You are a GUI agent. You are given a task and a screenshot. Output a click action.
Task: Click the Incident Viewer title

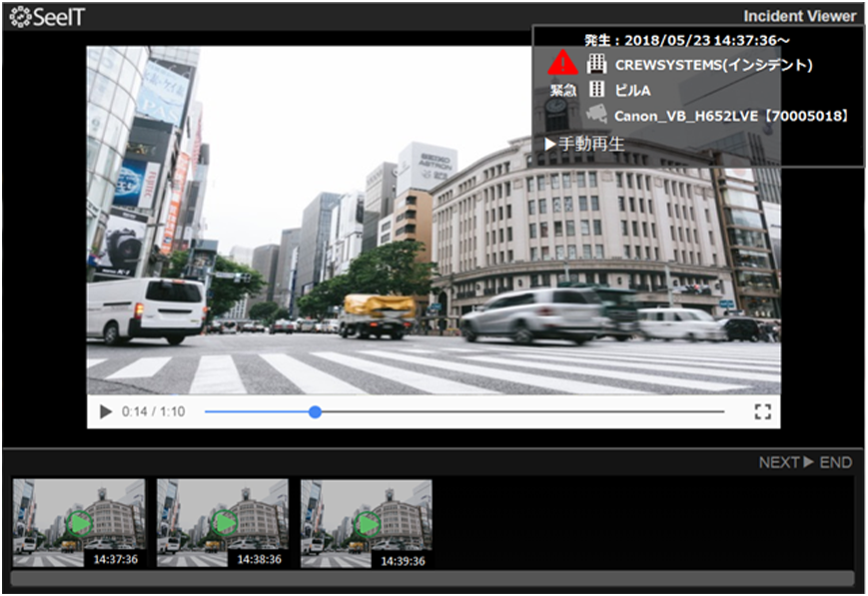tap(799, 16)
